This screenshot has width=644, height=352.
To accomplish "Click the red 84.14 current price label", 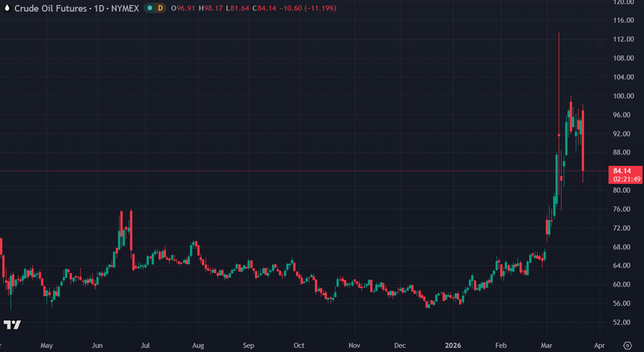I will [x=621, y=171].
